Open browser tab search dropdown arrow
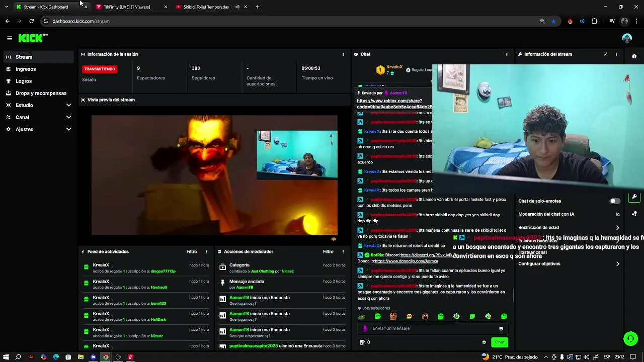 (7, 7)
